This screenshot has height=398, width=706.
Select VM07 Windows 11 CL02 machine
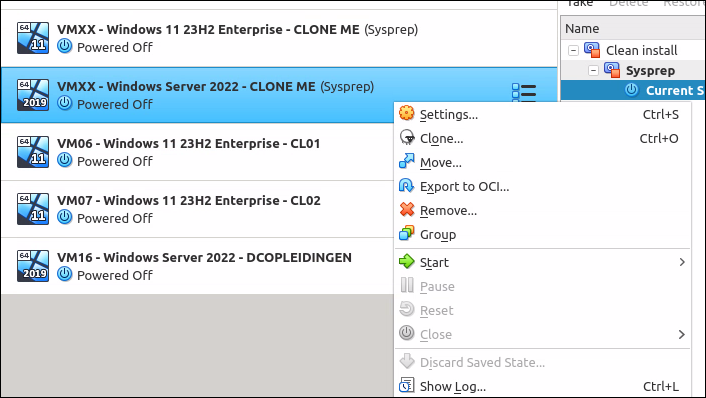coord(197,209)
